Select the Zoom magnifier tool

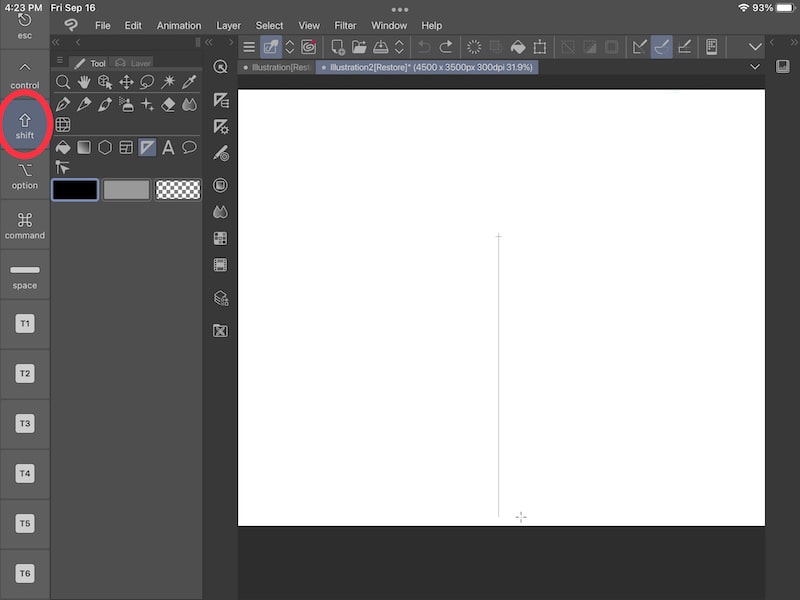coord(63,82)
